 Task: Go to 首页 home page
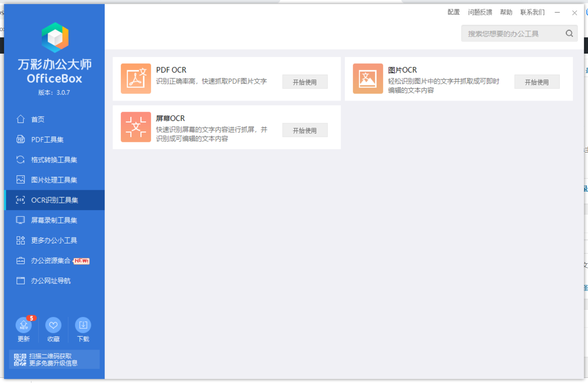pyautogui.click(x=54, y=119)
